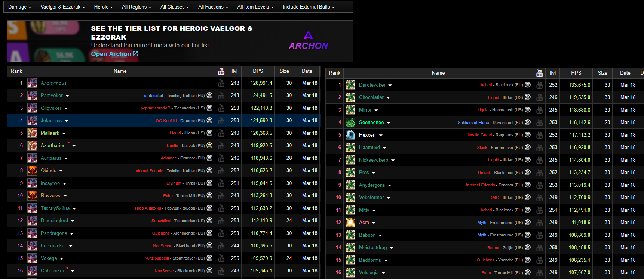The image size is (644, 279).
Task: Open the Damage metric dropdown
Action: pyautogui.click(x=19, y=7)
